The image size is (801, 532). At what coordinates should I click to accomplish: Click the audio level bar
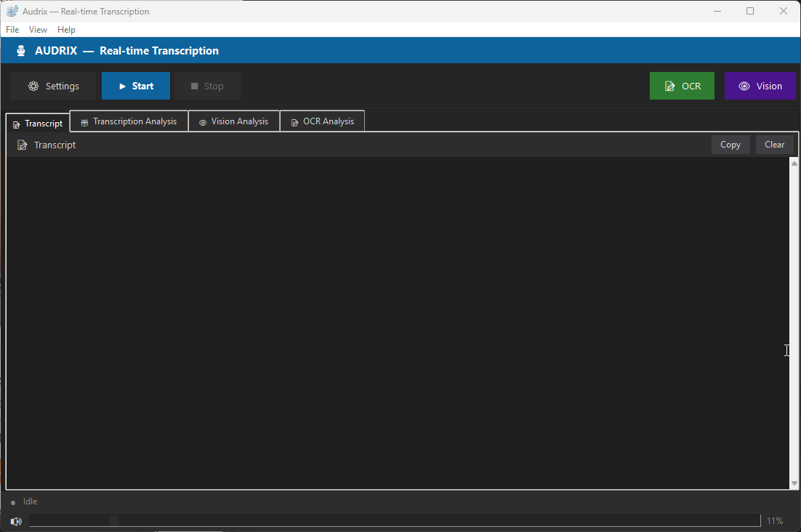(395, 521)
